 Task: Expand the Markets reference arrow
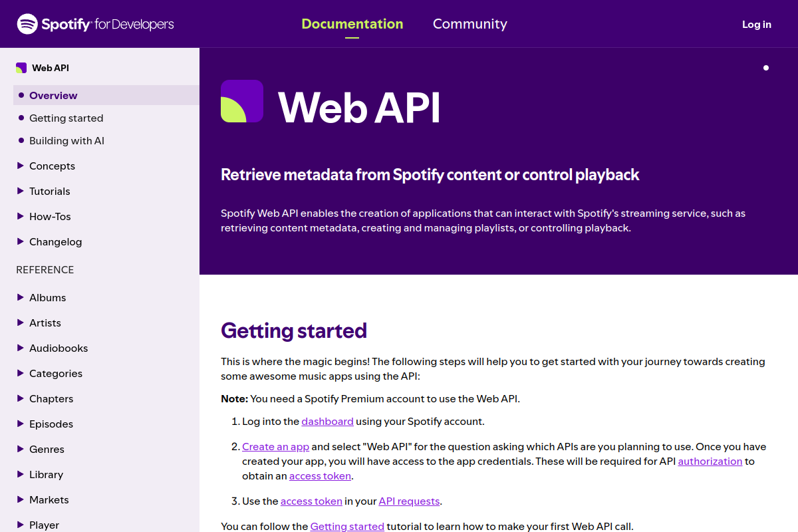(21, 499)
